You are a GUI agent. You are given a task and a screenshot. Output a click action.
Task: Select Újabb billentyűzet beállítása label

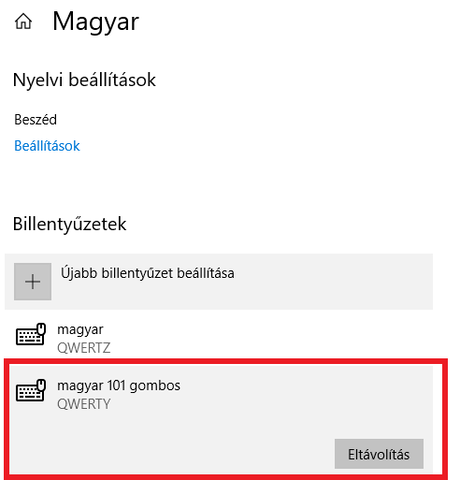(x=147, y=273)
